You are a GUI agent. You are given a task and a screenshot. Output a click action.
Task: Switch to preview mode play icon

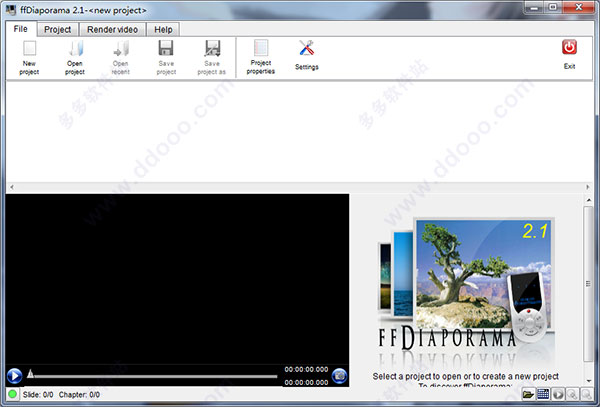coord(558,394)
